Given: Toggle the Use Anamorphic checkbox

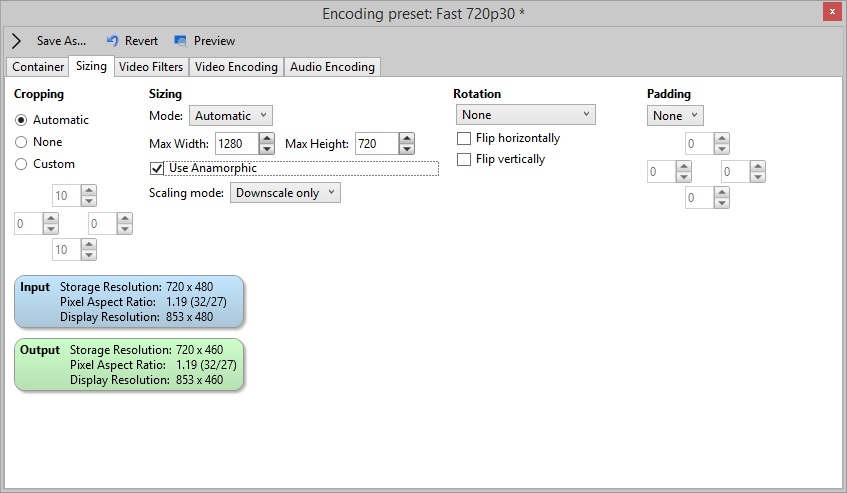Looking at the screenshot, I should [x=157, y=168].
